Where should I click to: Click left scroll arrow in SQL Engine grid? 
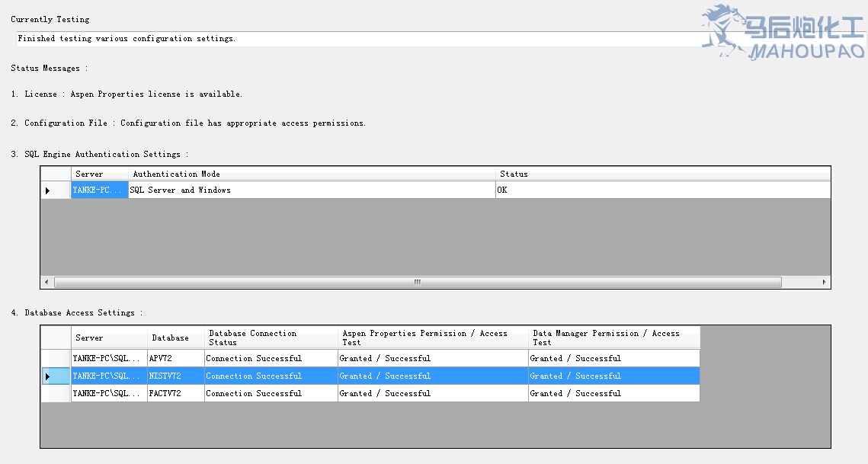pos(46,283)
